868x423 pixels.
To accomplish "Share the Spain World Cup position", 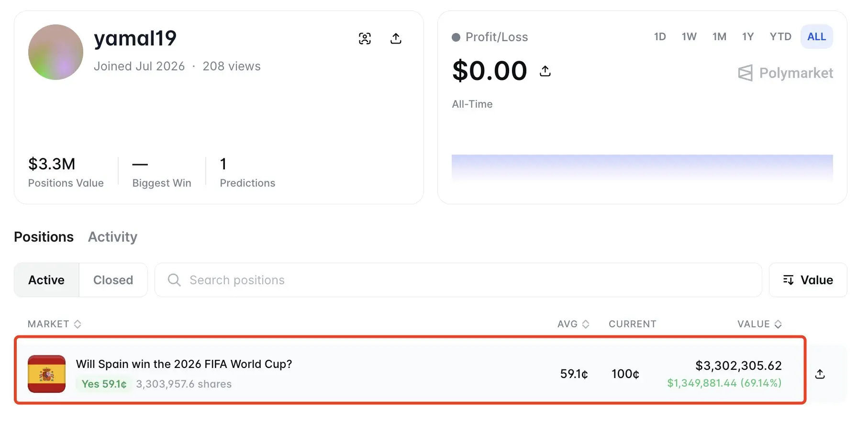I will [x=820, y=374].
